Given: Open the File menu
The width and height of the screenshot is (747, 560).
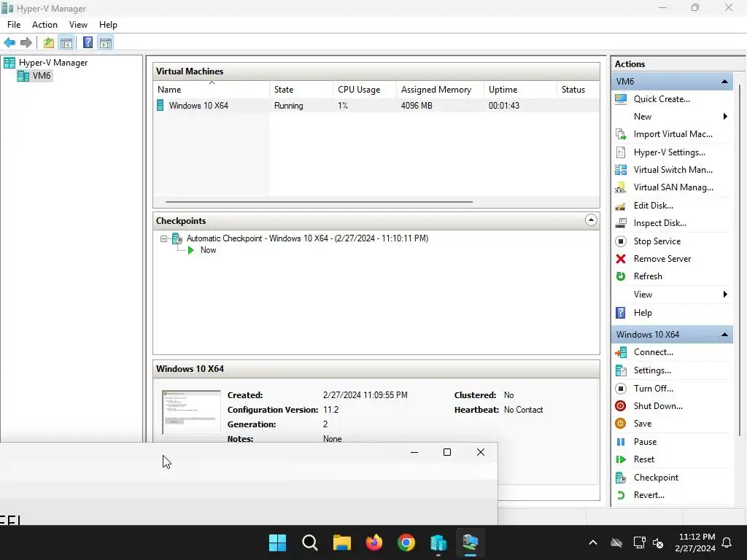Looking at the screenshot, I should pos(14,25).
